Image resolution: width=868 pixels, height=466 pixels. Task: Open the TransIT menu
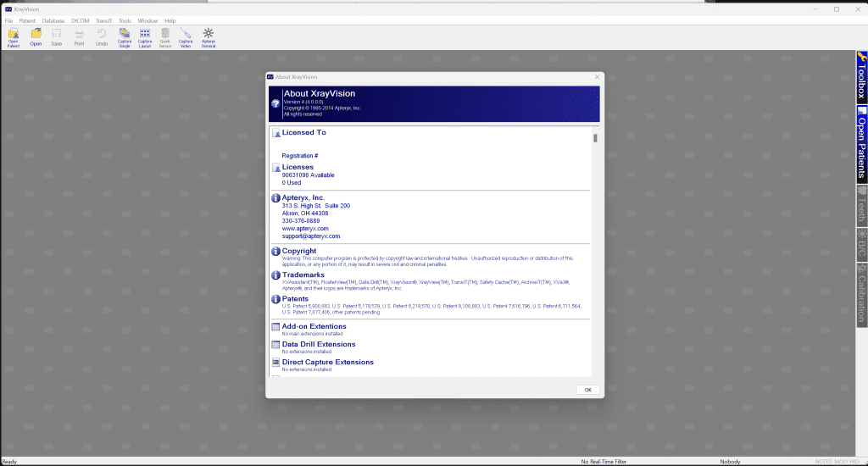[103, 20]
